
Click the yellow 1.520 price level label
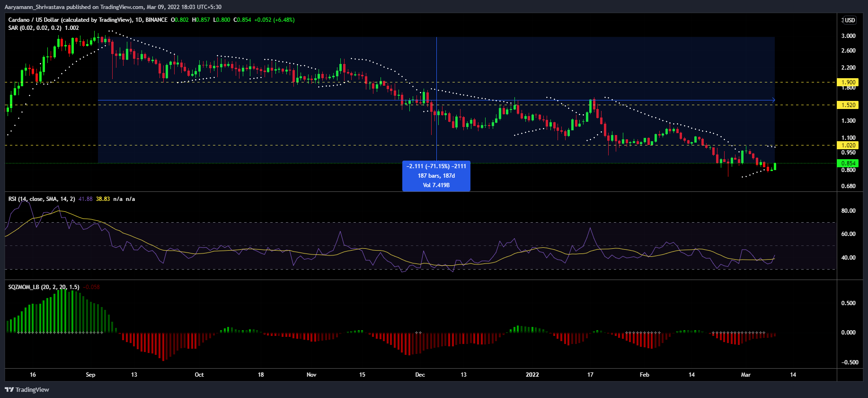pyautogui.click(x=848, y=105)
